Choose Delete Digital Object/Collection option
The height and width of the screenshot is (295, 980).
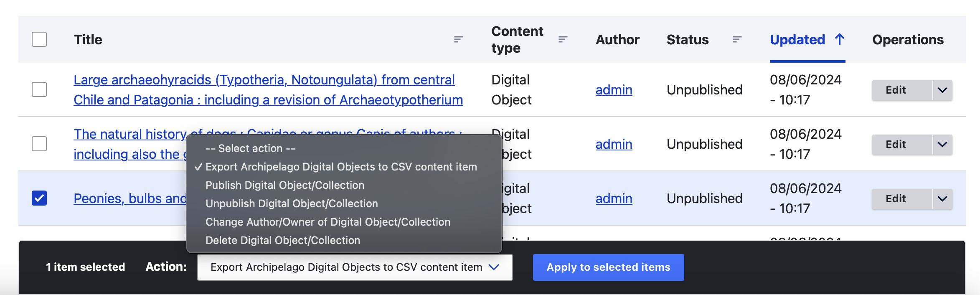283,240
